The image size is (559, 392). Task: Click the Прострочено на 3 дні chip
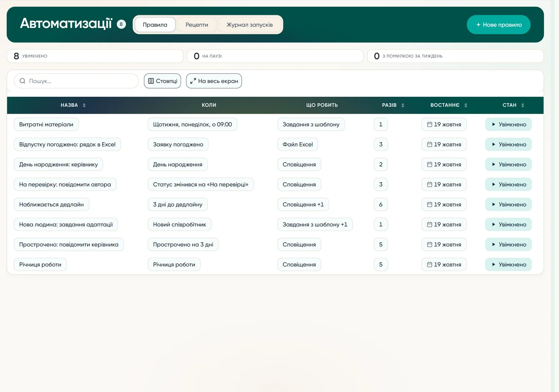[183, 244]
